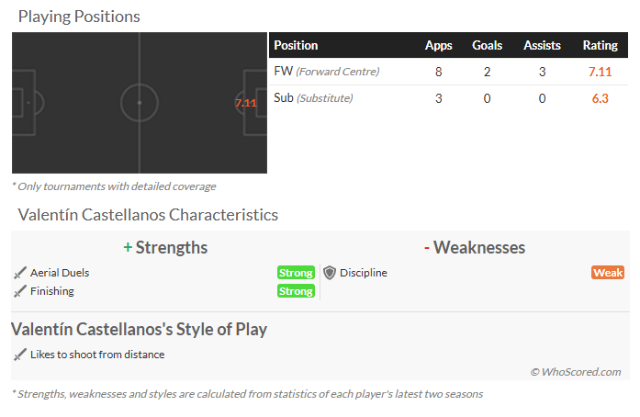Sort the table by Rating column
The height and width of the screenshot is (417, 640).
[600, 46]
